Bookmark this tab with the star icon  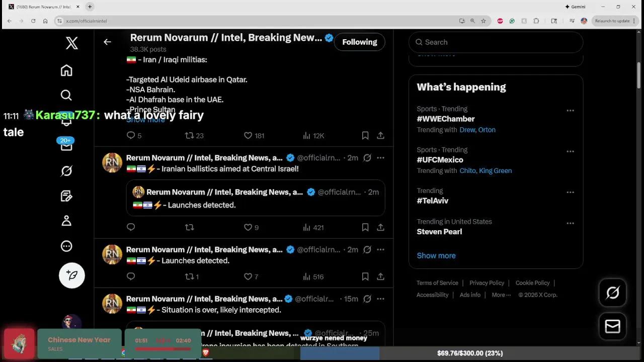(484, 21)
